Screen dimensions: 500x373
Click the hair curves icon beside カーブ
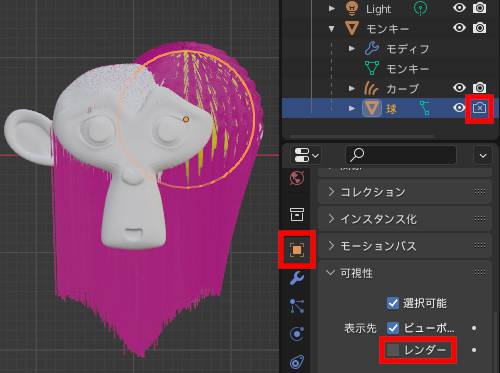[x=372, y=88]
